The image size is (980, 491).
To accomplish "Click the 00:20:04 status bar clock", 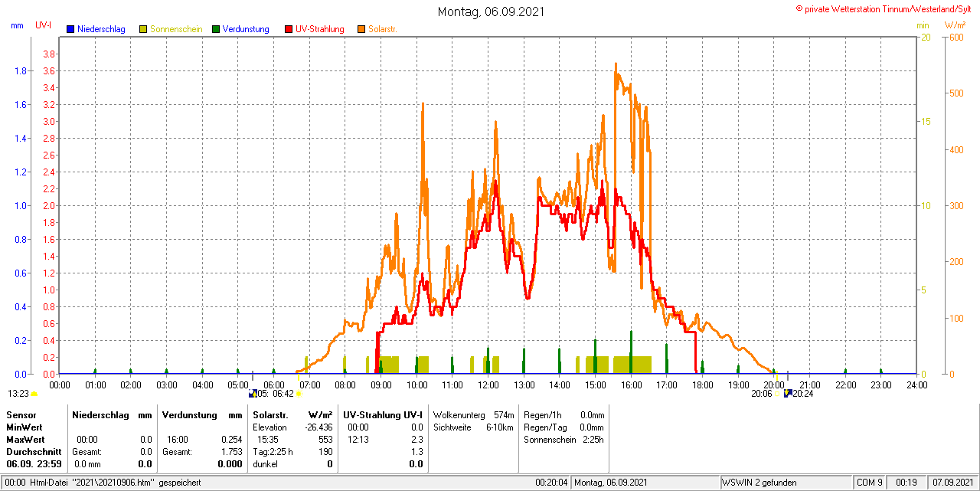I will (552, 483).
